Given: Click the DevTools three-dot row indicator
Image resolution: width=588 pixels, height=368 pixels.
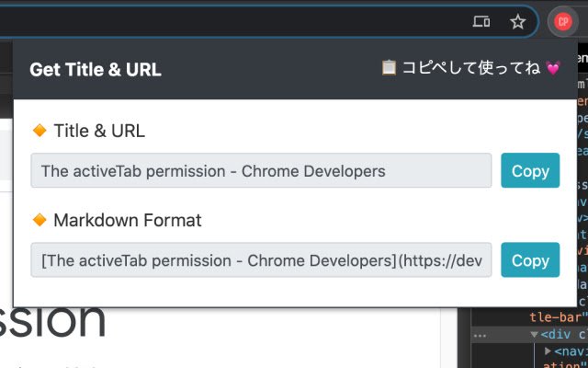Looking at the screenshot, I should tap(480, 335).
